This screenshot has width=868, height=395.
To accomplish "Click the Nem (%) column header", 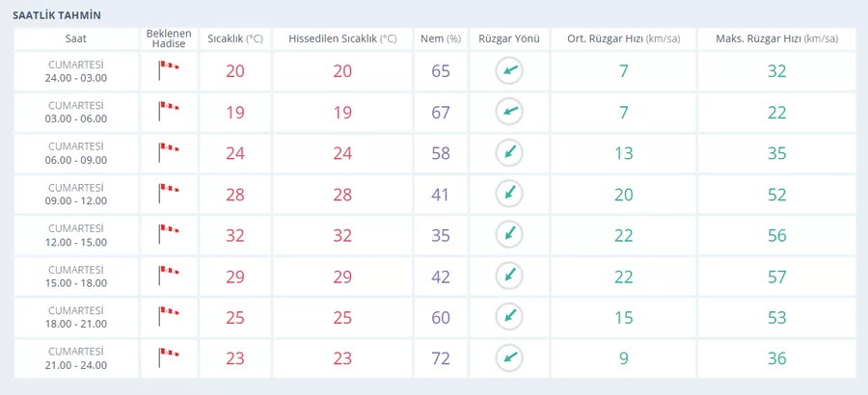I will point(441,39).
